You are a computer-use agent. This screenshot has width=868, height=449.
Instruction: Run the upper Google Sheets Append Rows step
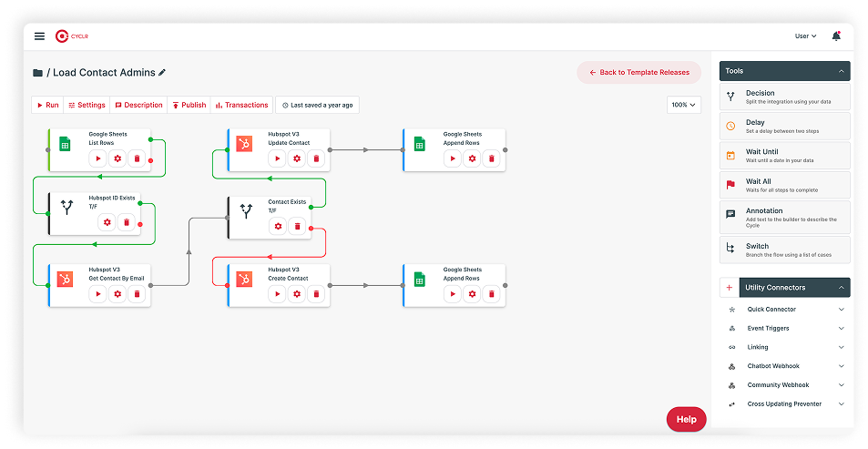point(453,158)
